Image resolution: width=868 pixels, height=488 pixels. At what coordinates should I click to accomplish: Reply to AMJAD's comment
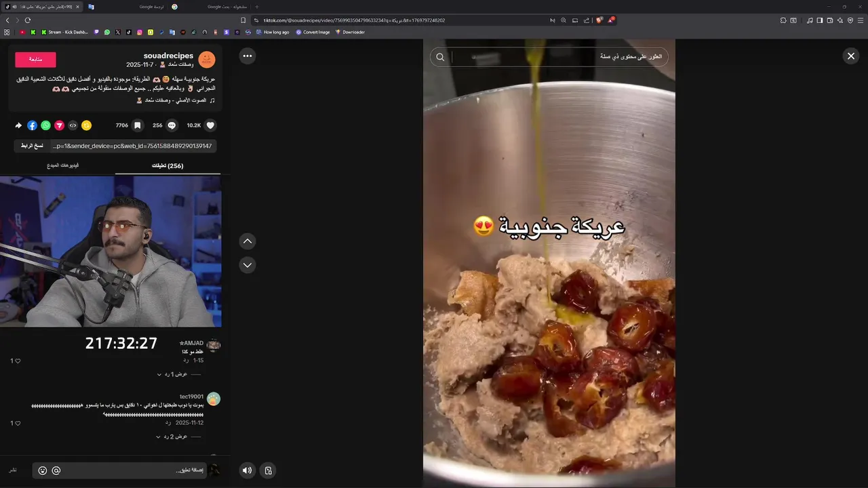186,360
